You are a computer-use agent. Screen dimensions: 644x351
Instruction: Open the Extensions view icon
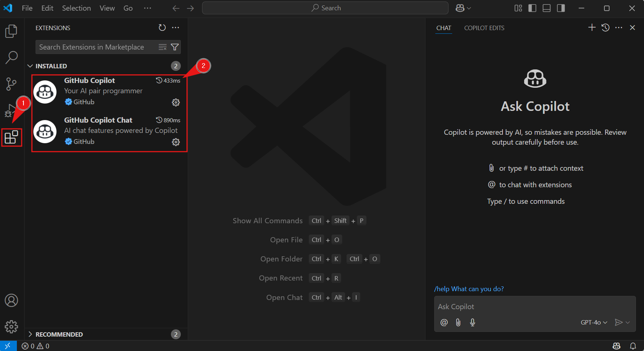[x=11, y=137]
